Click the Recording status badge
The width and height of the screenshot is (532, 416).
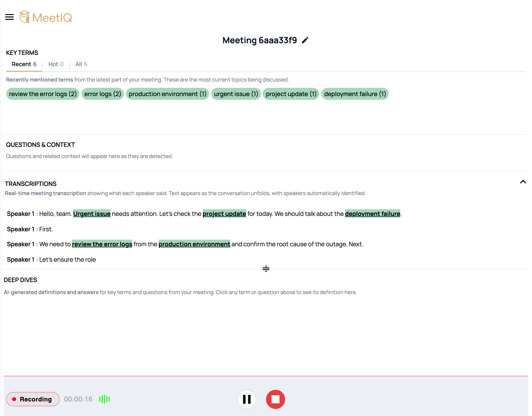click(x=33, y=399)
